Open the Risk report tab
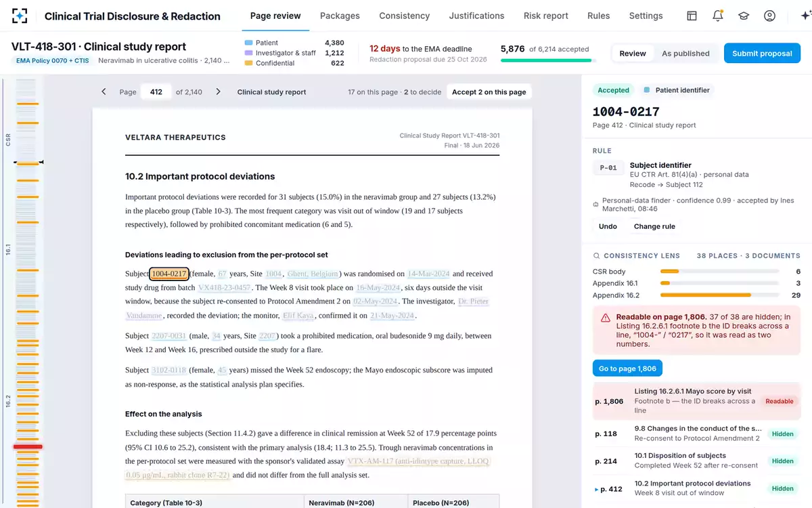 [546, 16]
